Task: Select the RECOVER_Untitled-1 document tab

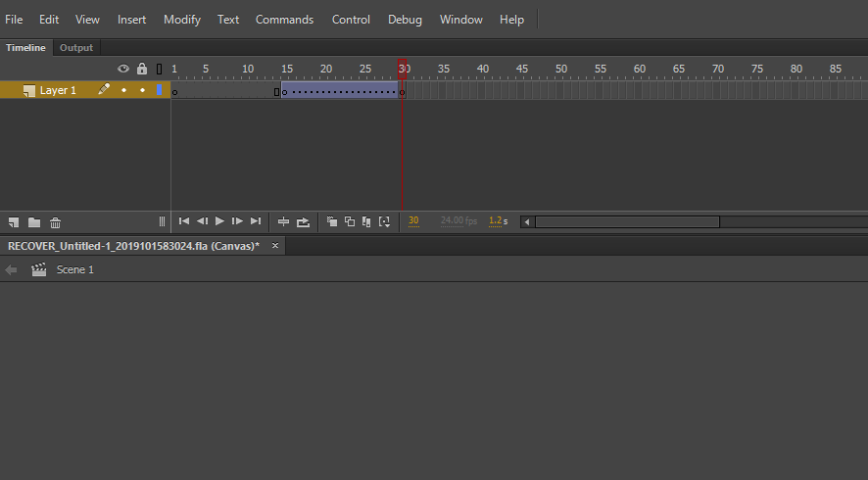Action: tap(134, 246)
